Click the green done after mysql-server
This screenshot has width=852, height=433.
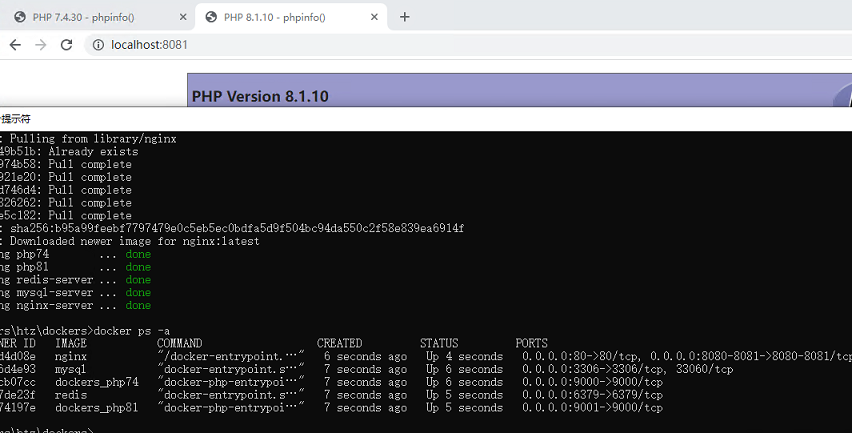tap(138, 292)
